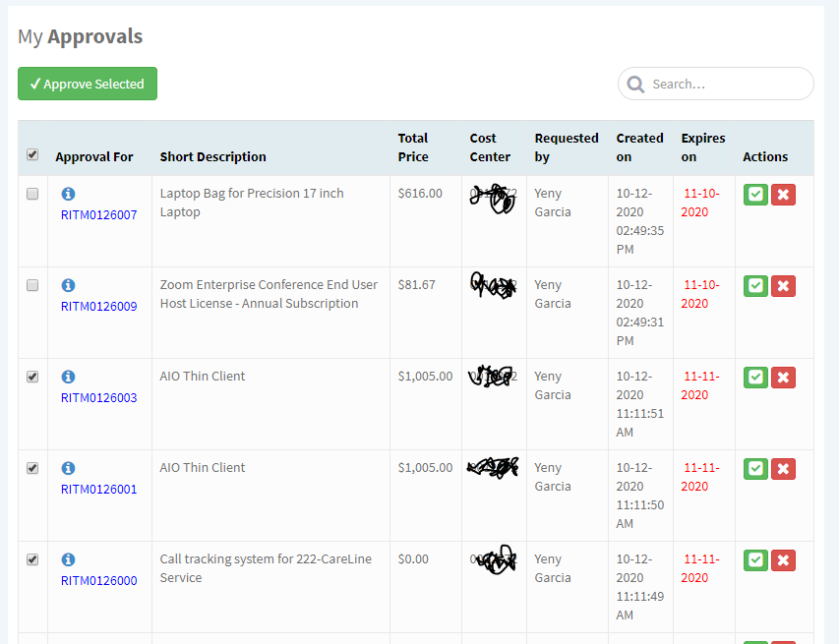
Task: Show info icon for RITM0126000
Action: click(68, 559)
